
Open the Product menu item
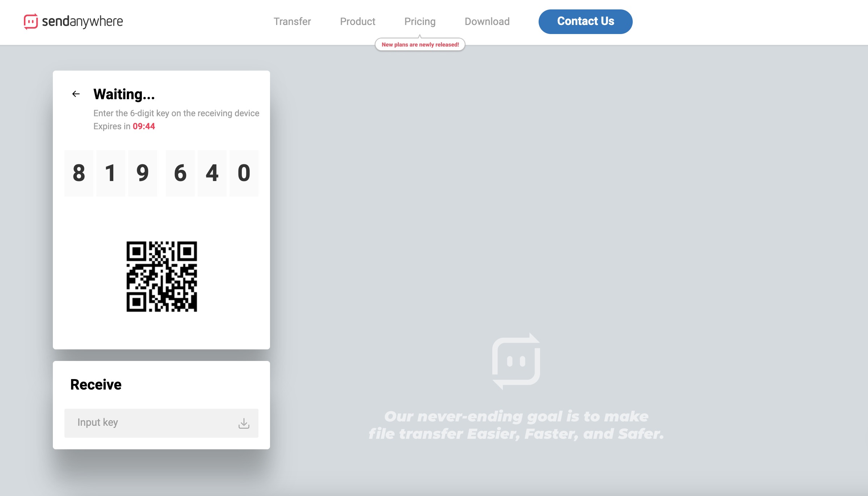click(358, 21)
